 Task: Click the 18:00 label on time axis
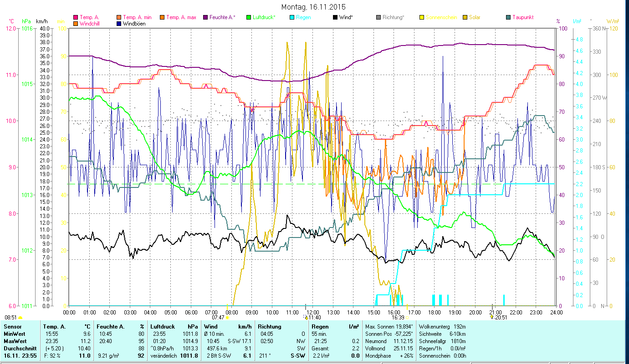click(434, 312)
